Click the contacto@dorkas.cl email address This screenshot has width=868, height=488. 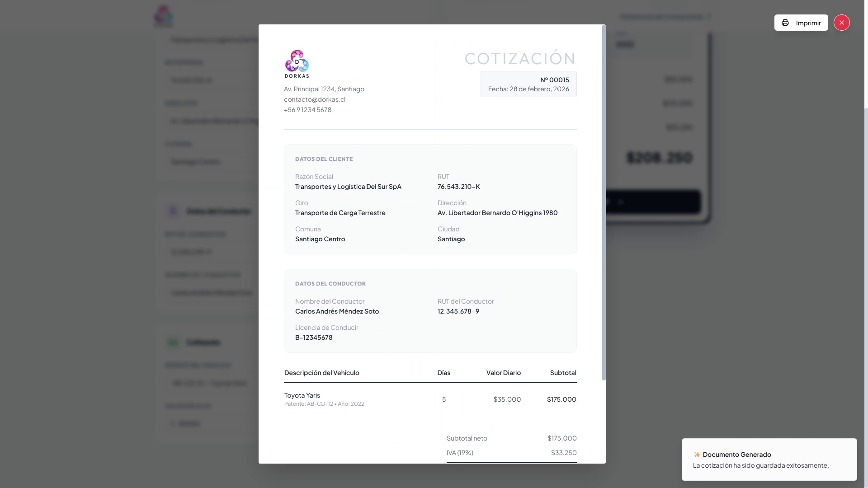(x=315, y=99)
